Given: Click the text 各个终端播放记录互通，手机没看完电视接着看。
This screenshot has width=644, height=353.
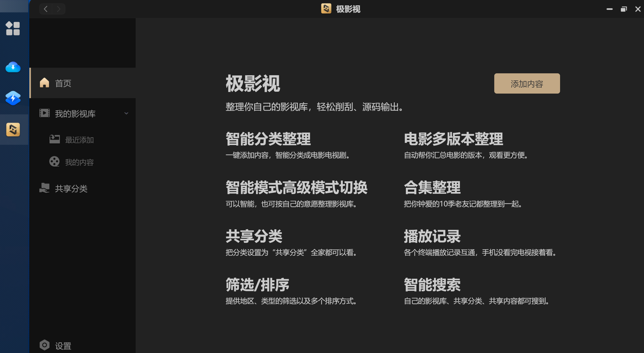Looking at the screenshot, I should pyautogui.click(x=480, y=252).
